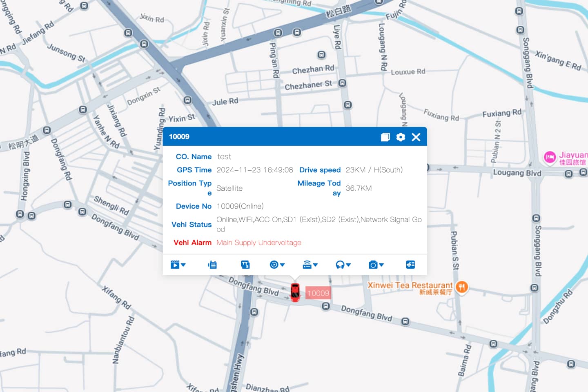
Task: Open the settings gear in the 10009 popup
Action: point(401,137)
